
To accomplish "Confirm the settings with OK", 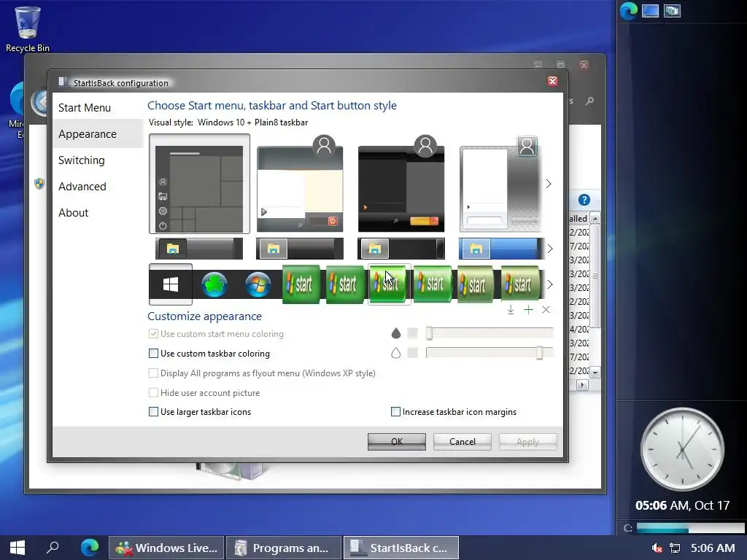I will pyautogui.click(x=397, y=441).
